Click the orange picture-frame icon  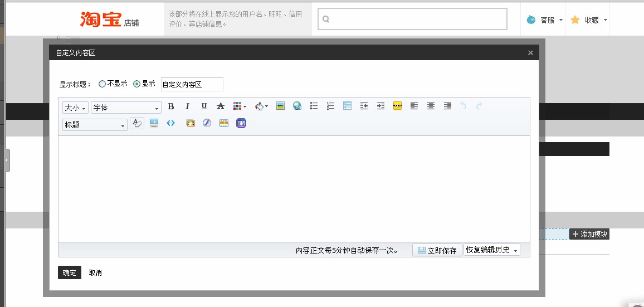[191, 123]
